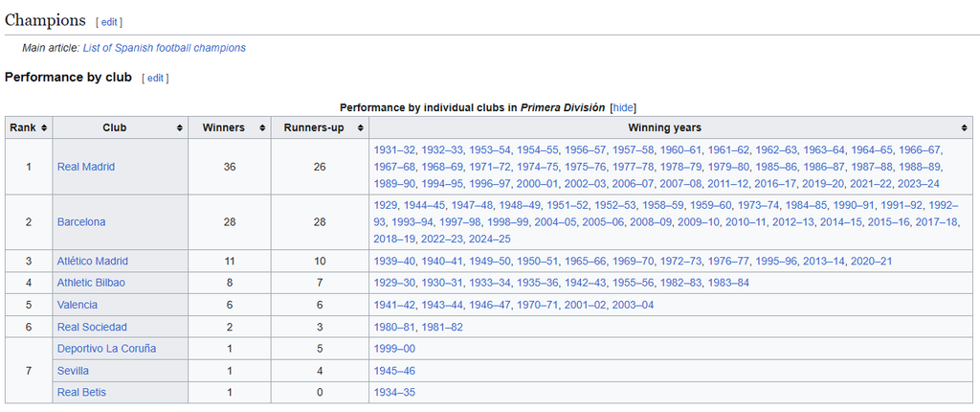Open the 1931–32 season link
The width and height of the screenshot is (980, 412).
tap(394, 150)
